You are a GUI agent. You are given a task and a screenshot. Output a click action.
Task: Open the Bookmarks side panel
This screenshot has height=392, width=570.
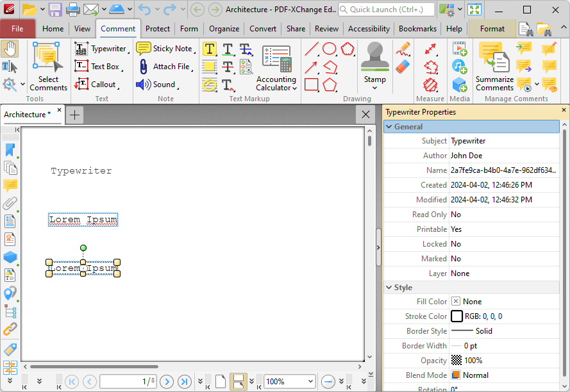[x=10, y=150]
